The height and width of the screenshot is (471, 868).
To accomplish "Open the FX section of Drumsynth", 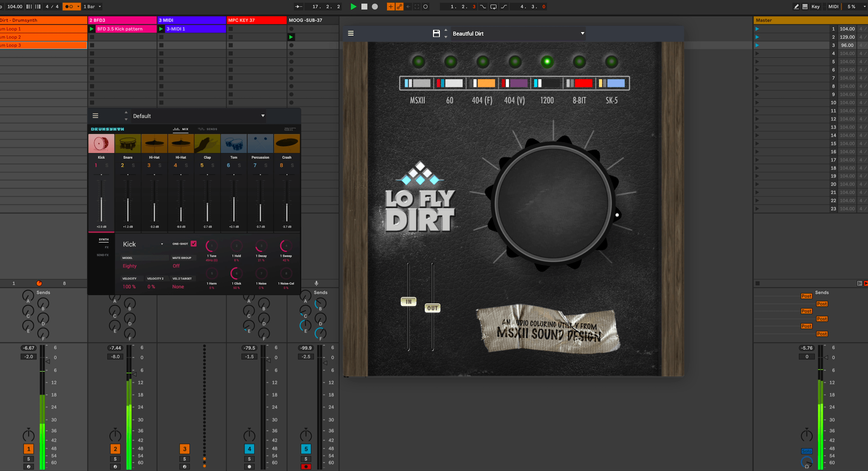I will pyautogui.click(x=107, y=247).
